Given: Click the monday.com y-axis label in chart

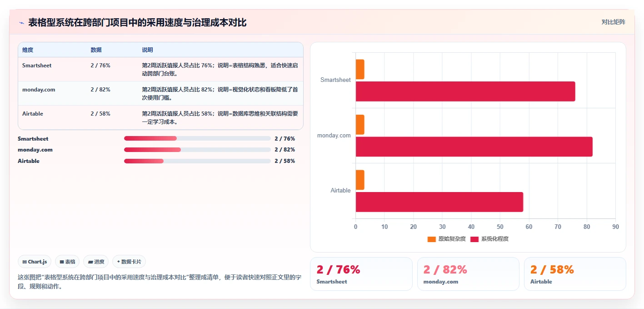Looking at the screenshot, I should pyautogui.click(x=334, y=136).
